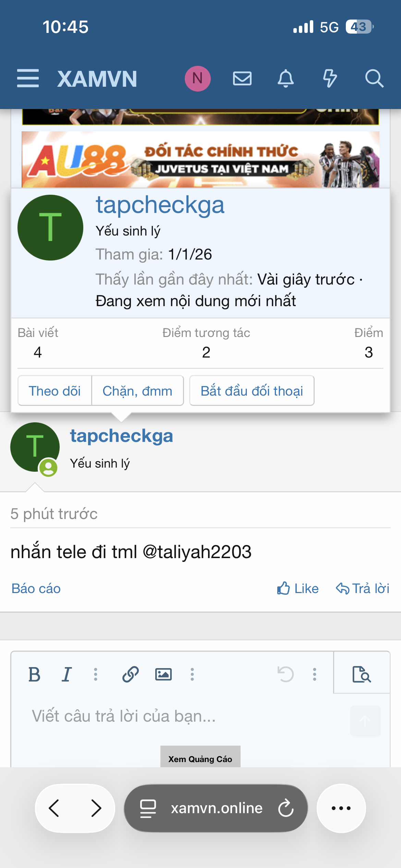
Task: Follow tapcheckga with the Theo dõi button
Action: click(55, 391)
